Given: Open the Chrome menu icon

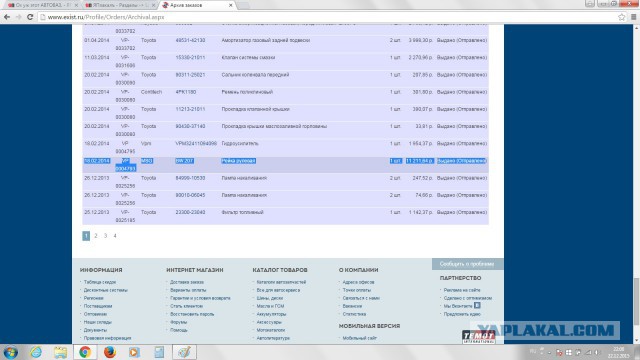Looking at the screenshot, I should tap(633, 17).
